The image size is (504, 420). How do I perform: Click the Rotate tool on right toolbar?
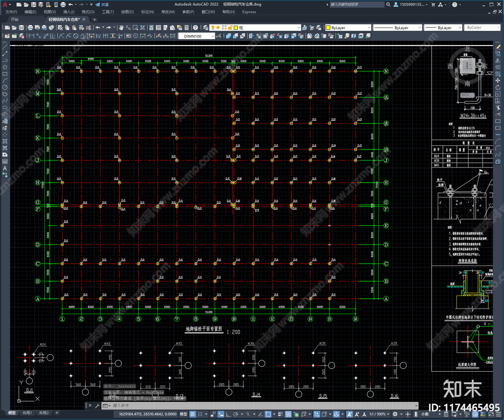pyautogui.click(x=498, y=87)
